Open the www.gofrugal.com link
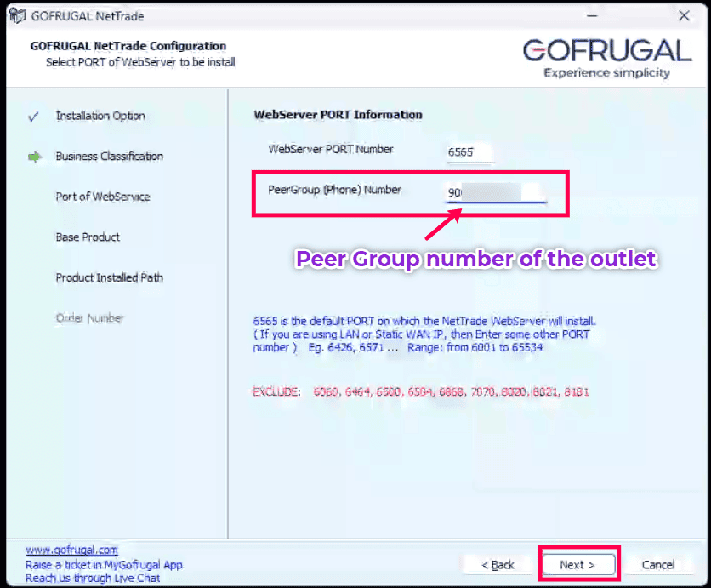Viewport: 711px width, 588px height. tap(71, 550)
